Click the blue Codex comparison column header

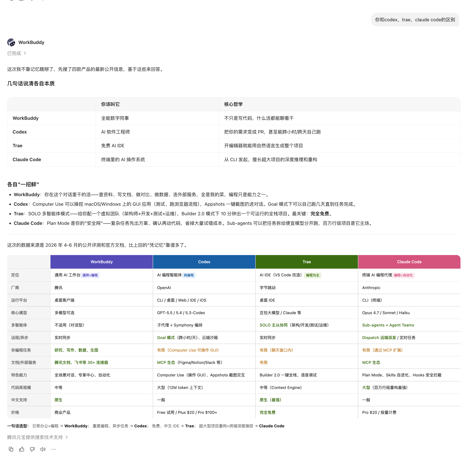[204, 262]
